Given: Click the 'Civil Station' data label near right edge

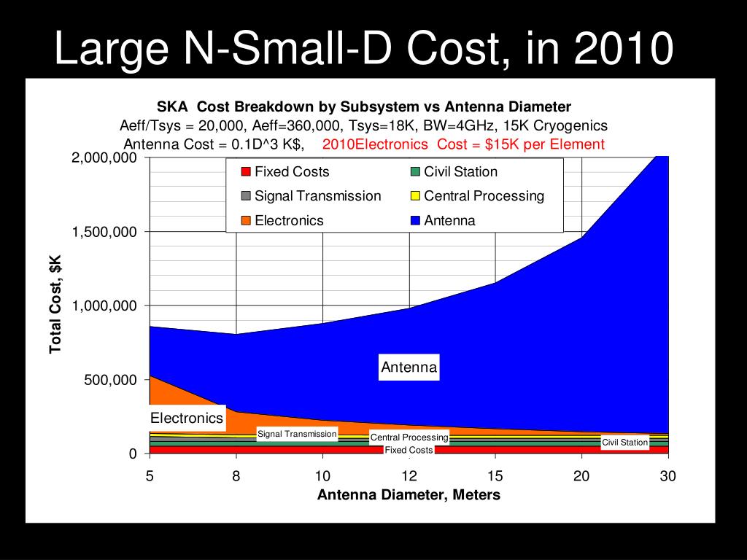Looking at the screenshot, I should pos(624,443).
